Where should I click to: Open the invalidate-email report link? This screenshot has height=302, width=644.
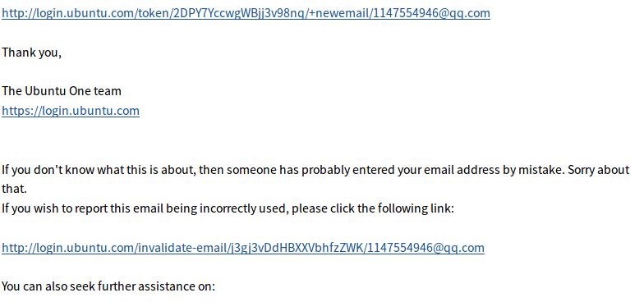243,248
